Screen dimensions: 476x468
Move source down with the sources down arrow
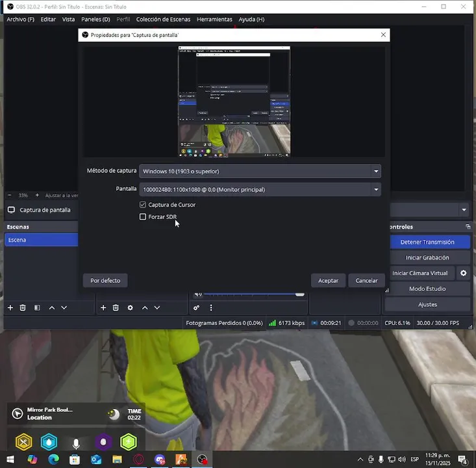click(157, 308)
